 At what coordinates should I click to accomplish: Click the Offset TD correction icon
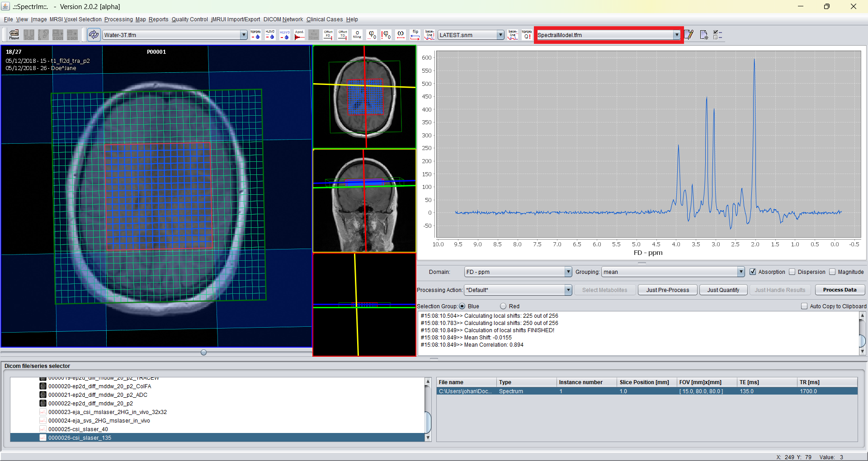343,35
